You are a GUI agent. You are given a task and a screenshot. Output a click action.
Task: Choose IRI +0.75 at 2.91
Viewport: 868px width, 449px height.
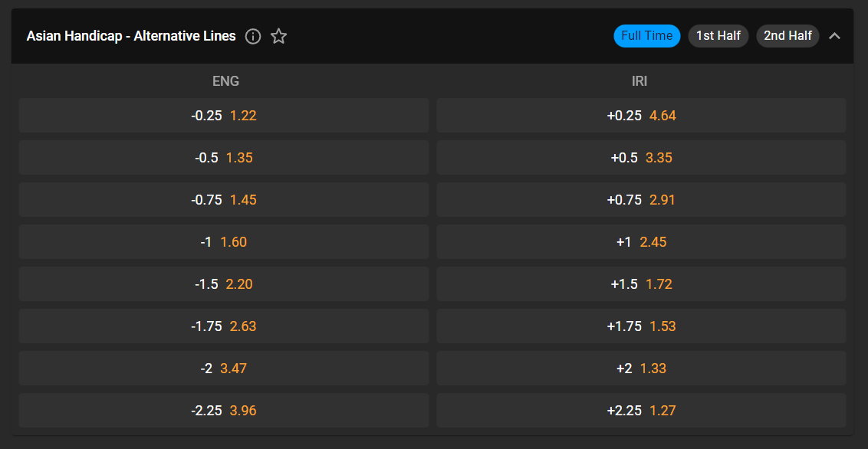pyautogui.click(x=641, y=200)
